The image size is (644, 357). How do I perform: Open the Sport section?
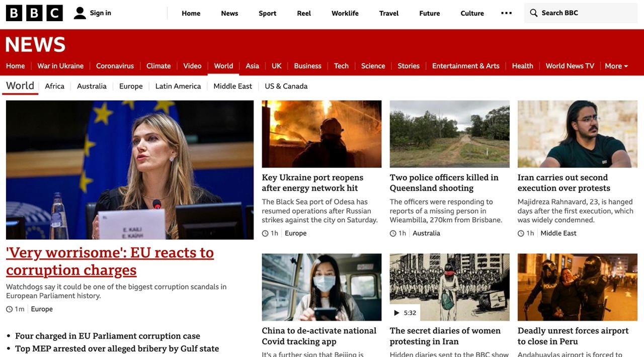tap(267, 13)
